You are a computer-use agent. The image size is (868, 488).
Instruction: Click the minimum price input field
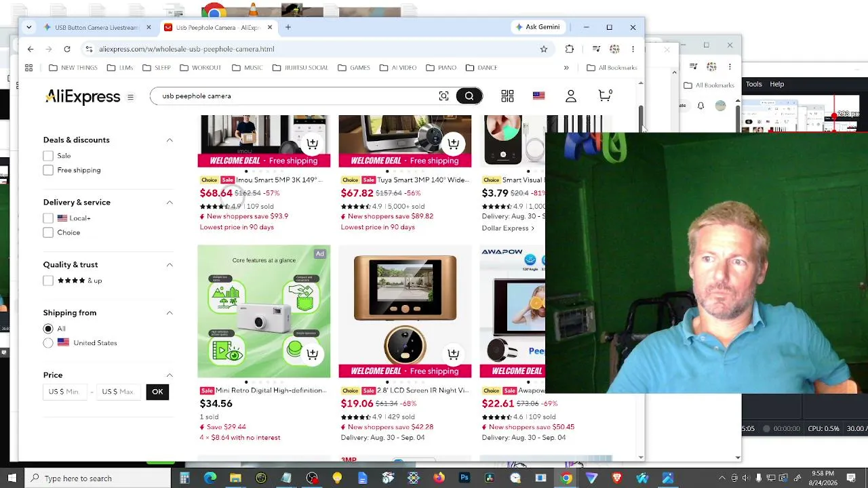pyautogui.click(x=64, y=392)
